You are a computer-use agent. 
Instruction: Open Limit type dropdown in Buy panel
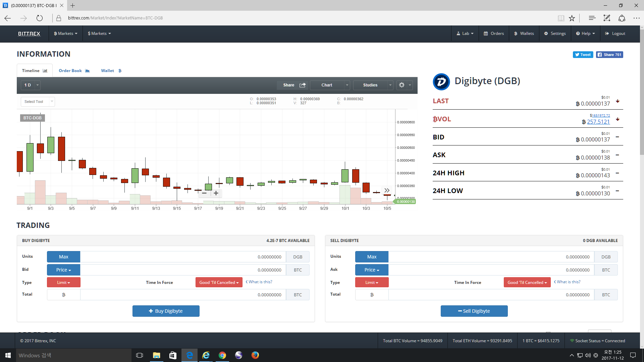coord(63,283)
